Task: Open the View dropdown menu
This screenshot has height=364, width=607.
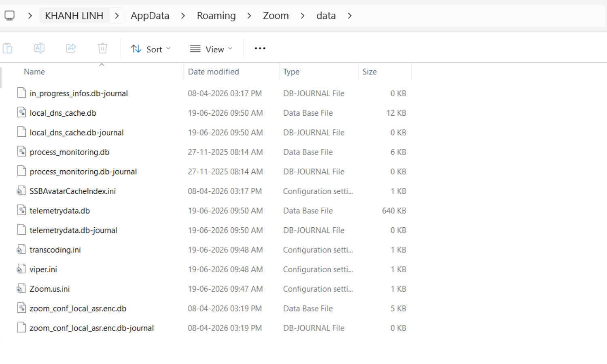Action: coord(211,49)
